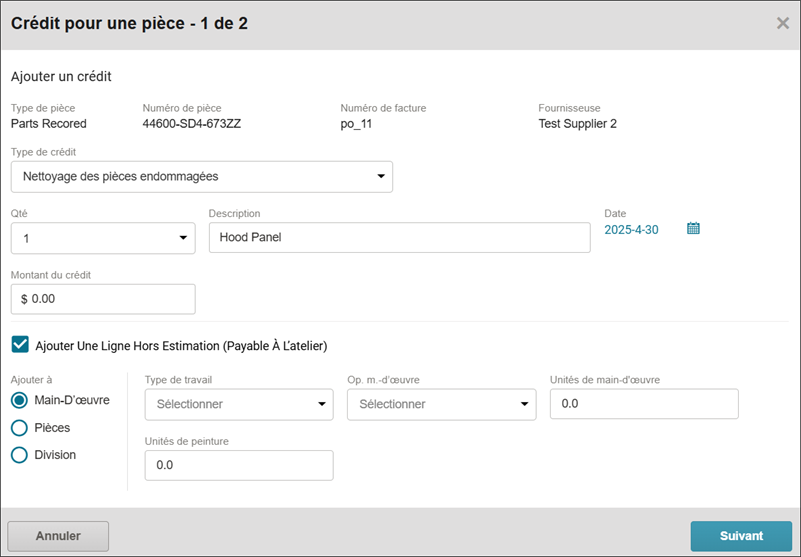Choose the Division radio option
Image resolution: width=801 pixels, height=557 pixels.
[19, 455]
